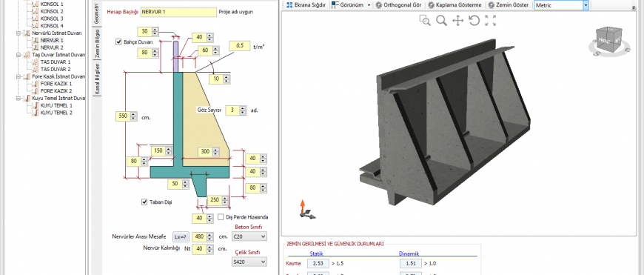
Task: Open the Beton Sınıfı C20 dropdown
Action: coord(249,236)
